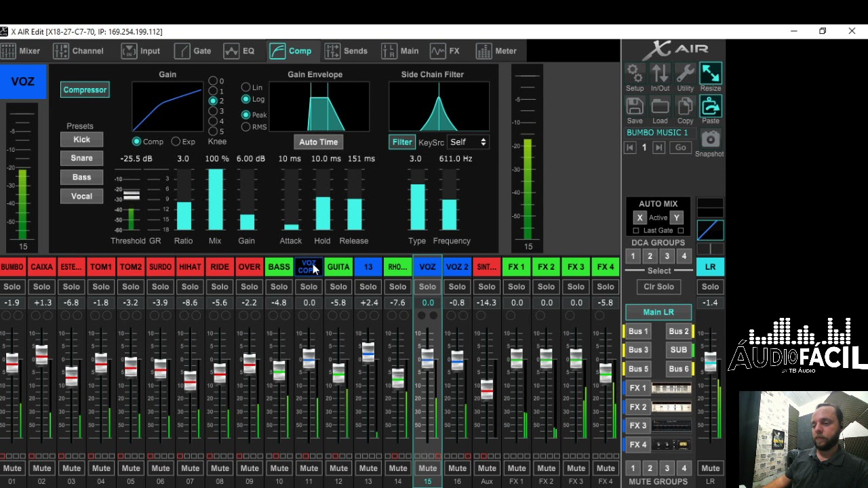Select Bus 1 sends button
Image resolution: width=868 pixels, height=488 pixels.
pyautogui.click(x=638, y=331)
